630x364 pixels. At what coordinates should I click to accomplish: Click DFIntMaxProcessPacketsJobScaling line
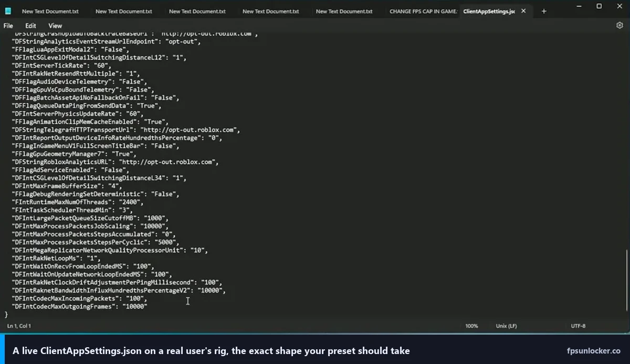pos(90,226)
